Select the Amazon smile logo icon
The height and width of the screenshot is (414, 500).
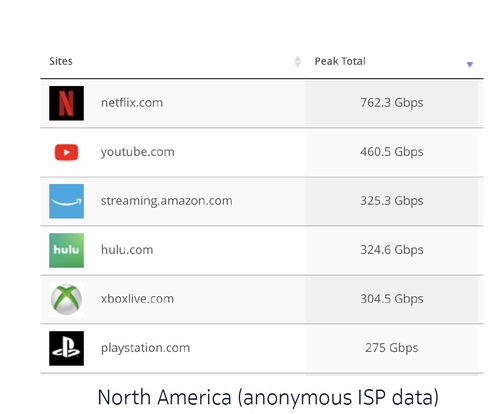pos(66,201)
